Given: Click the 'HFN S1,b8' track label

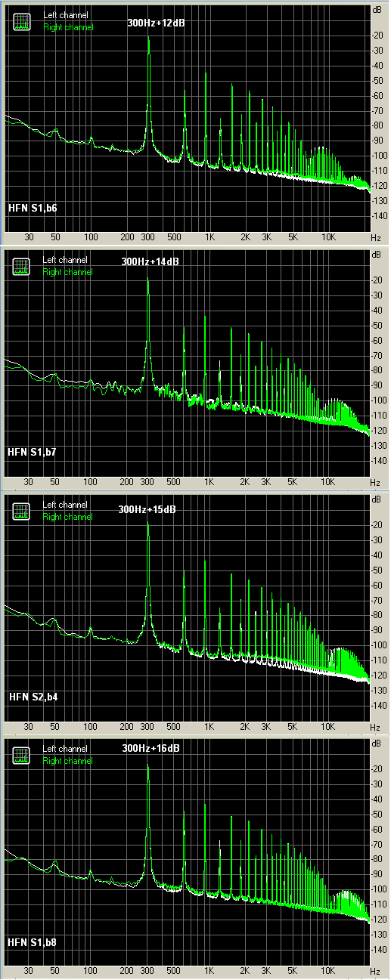Looking at the screenshot, I should tap(31, 943).
